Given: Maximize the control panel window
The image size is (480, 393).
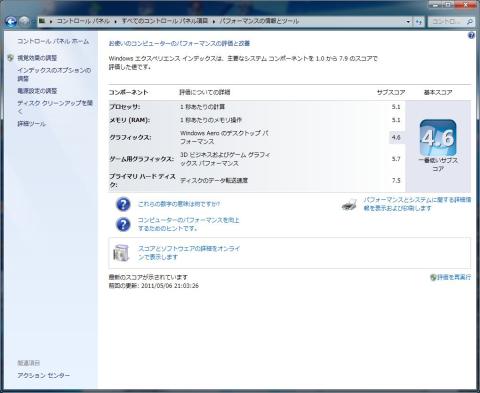Looking at the screenshot, I should [448, 4].
